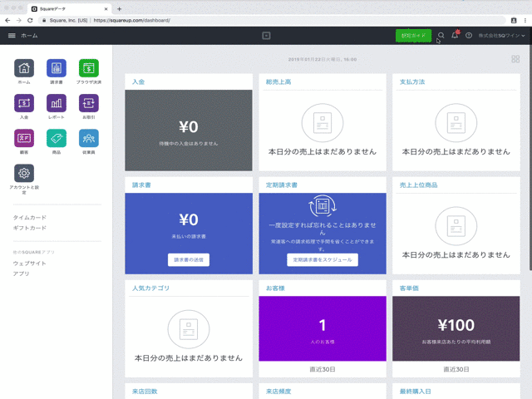Image resolution: width=532 pixels, height=399 pixels.
Task: Click the 入金 deposits icon
Action: 24,104
